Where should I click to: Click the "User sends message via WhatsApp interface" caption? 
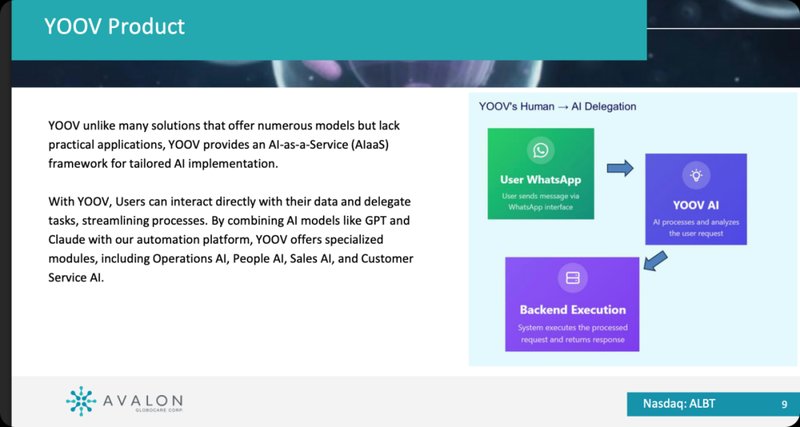(541, 202)
